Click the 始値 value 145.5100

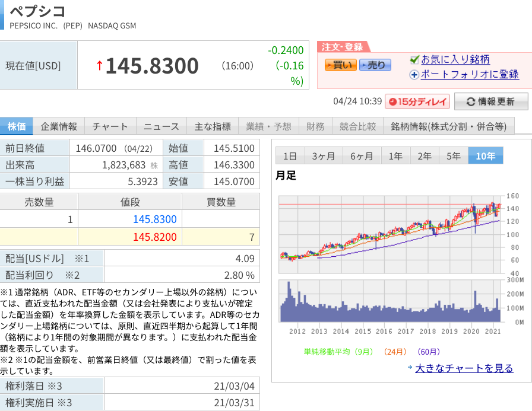click(x=234, y=148)
